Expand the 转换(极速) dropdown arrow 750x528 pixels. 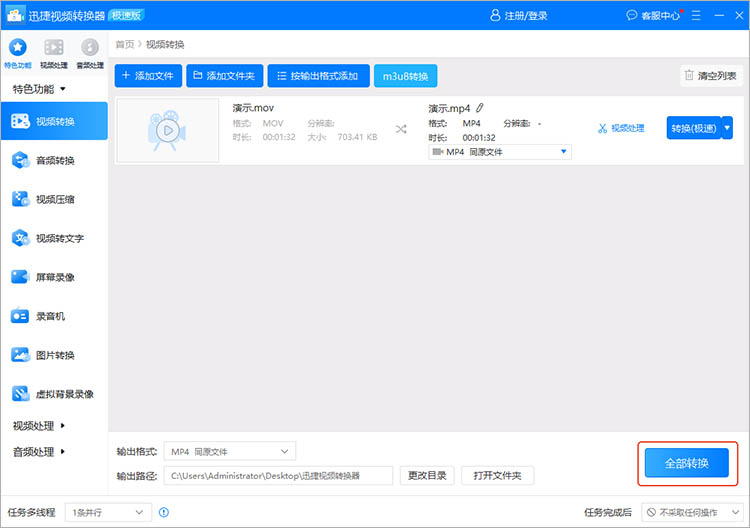coord(727,128)
